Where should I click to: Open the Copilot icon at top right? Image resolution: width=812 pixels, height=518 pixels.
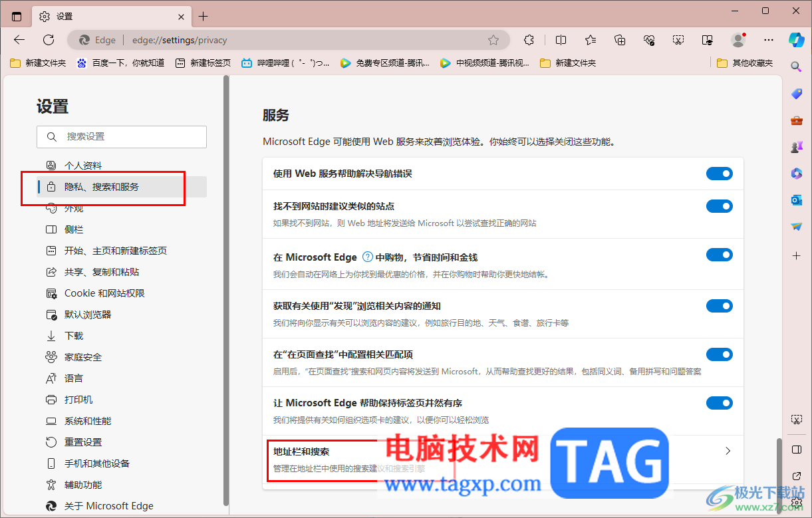coord(796,39)
